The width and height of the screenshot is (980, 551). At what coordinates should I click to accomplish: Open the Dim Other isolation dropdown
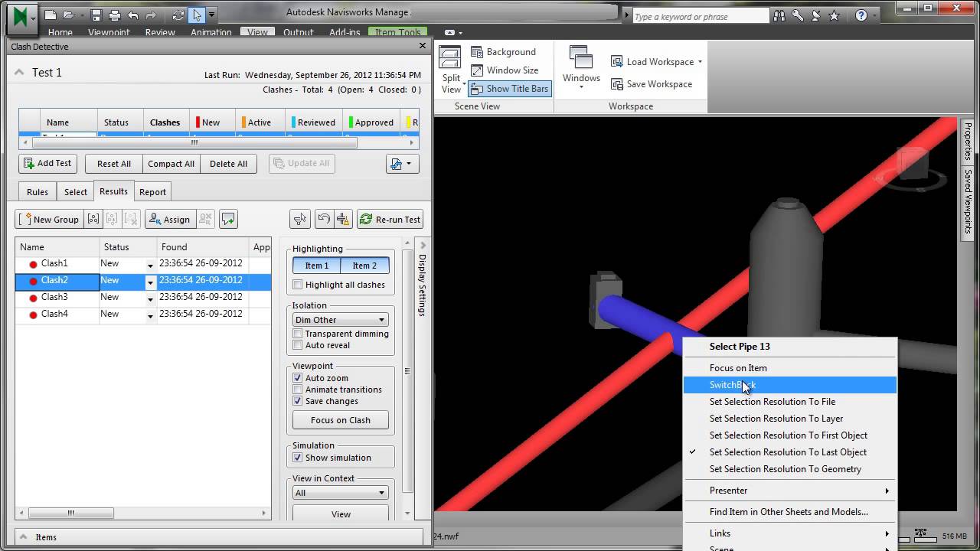341,320
